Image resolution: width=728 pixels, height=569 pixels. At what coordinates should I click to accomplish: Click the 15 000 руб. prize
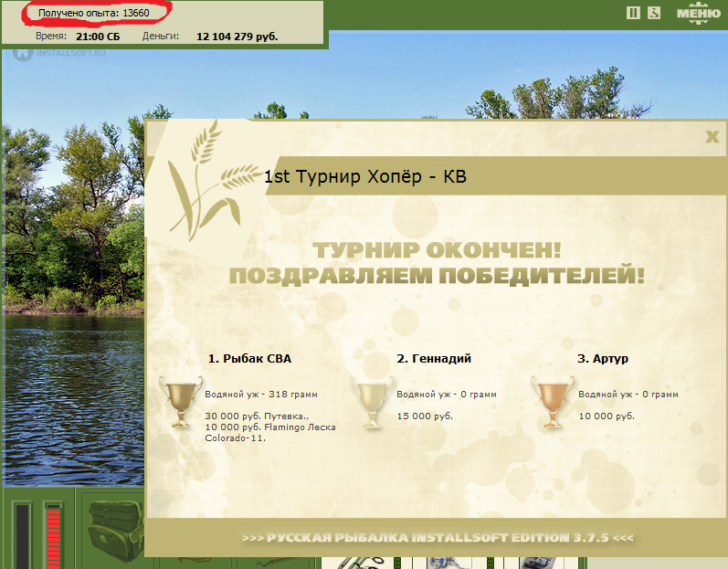point(425,416)
